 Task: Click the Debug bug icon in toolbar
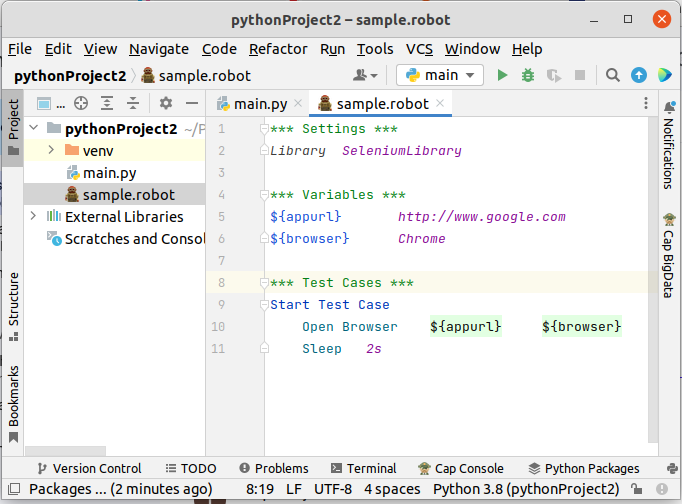[x=528, y=75]
